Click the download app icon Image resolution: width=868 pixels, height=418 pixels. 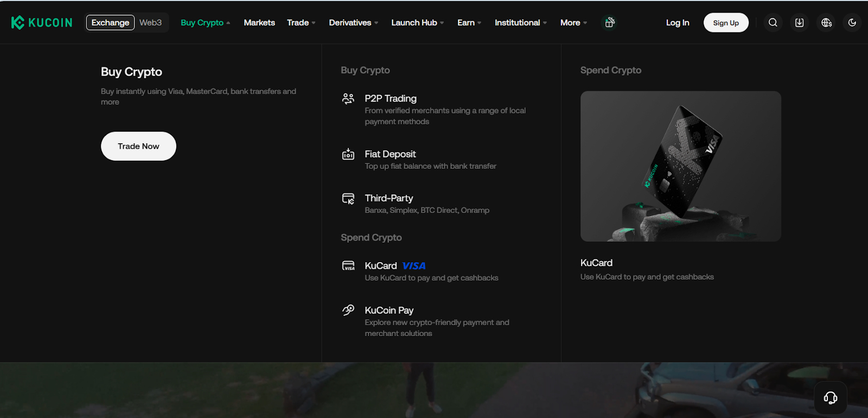click(800, 22)
